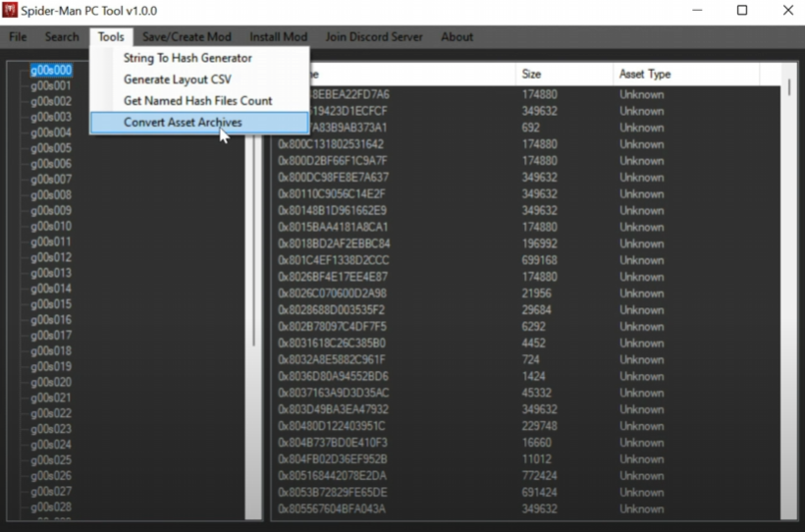This screenshot has width=805, height=532.
Task: Select asset 0x803D49BA3EA47932
Action: pos(333,409)
